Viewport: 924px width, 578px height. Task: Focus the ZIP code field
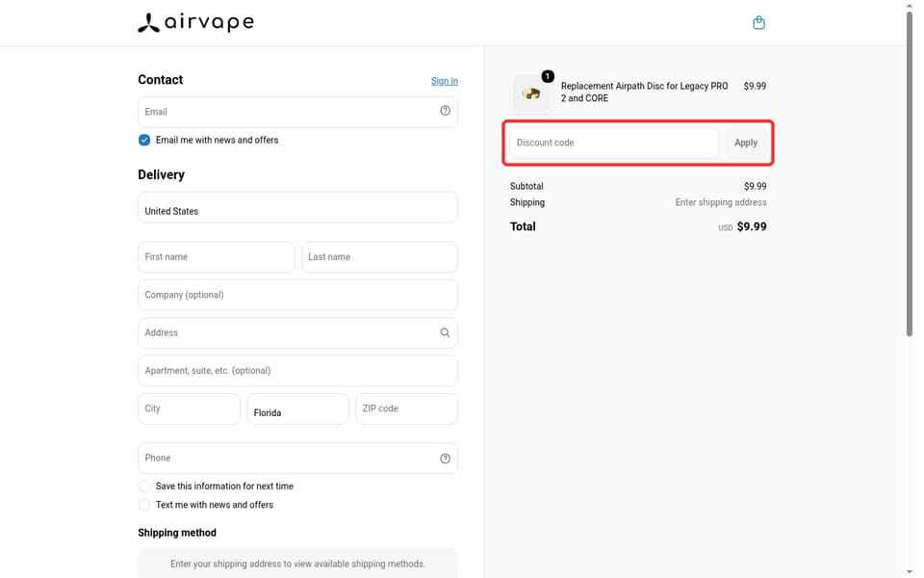click(x=406, y=408)
